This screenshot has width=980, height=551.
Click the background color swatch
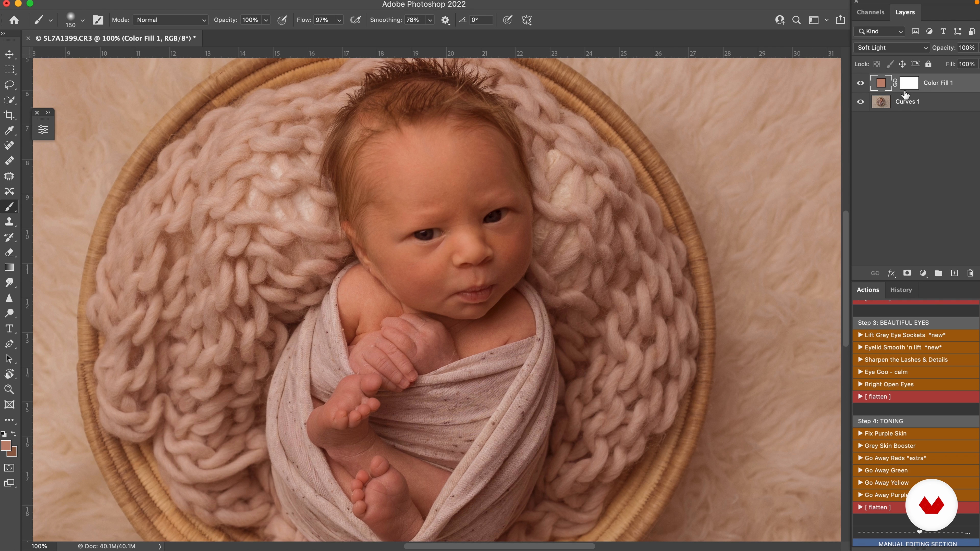tap(14, 453)
